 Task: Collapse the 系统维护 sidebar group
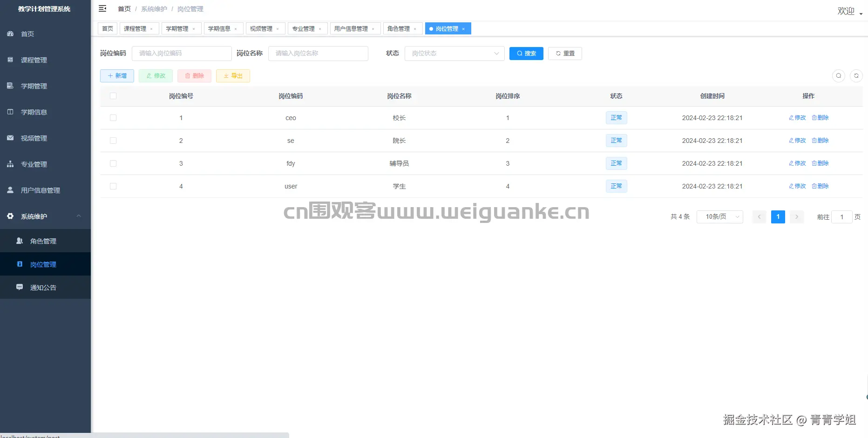[x=45, y=216]
